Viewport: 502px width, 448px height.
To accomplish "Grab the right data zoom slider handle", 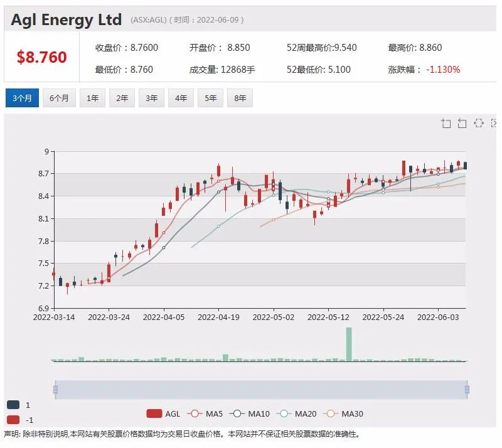I will 467,390.
